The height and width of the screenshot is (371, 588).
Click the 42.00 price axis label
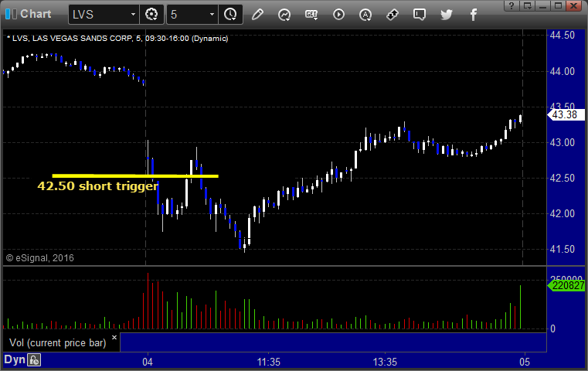click(x=563, y=214)
